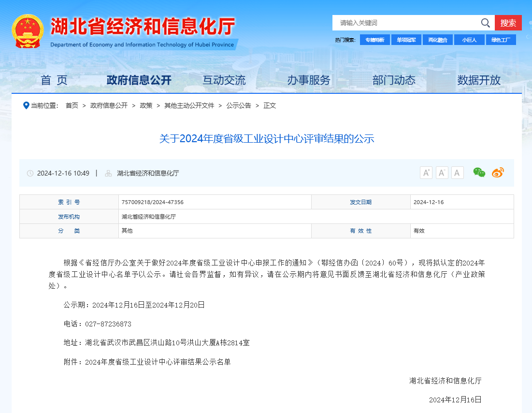
Task: Switch to 互动交流 navigation tab
Action: click(x=225, y=80)
